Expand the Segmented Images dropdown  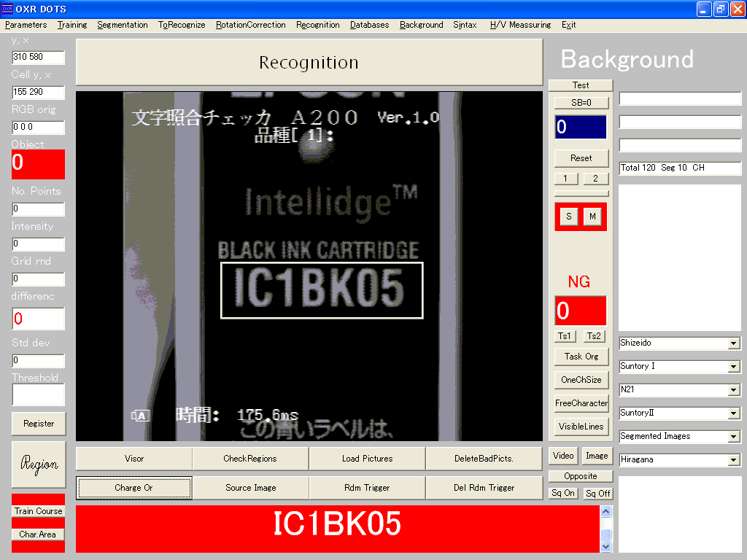(x=734, y=437)
